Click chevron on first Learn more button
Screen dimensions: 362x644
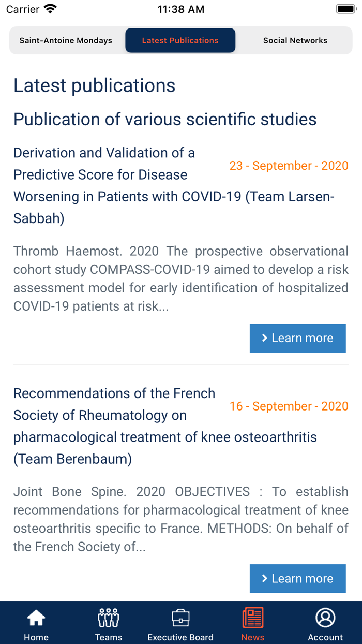pyautogui.click(x=265, y=338)
